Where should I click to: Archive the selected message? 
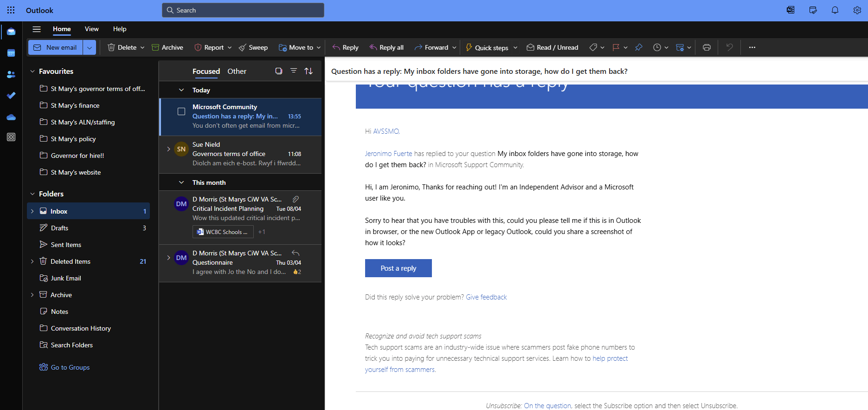167,47
